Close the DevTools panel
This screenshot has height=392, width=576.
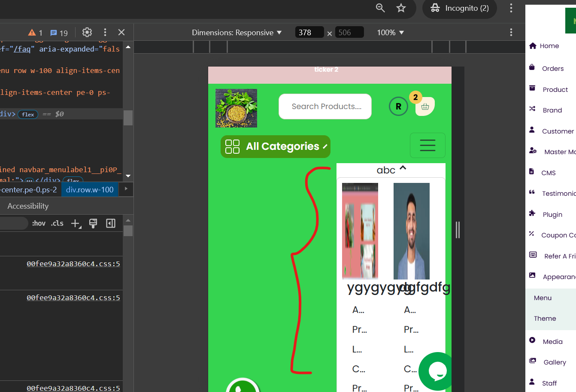click(121, 32)
